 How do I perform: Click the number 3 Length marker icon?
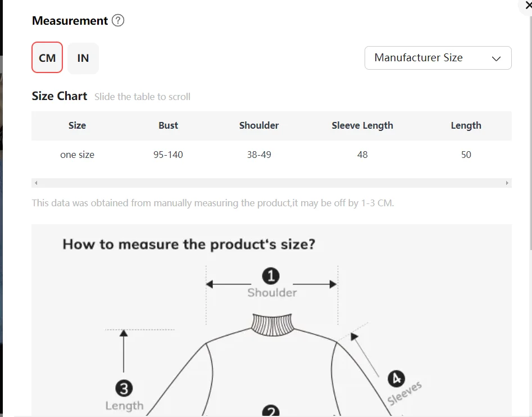(124, 388)
